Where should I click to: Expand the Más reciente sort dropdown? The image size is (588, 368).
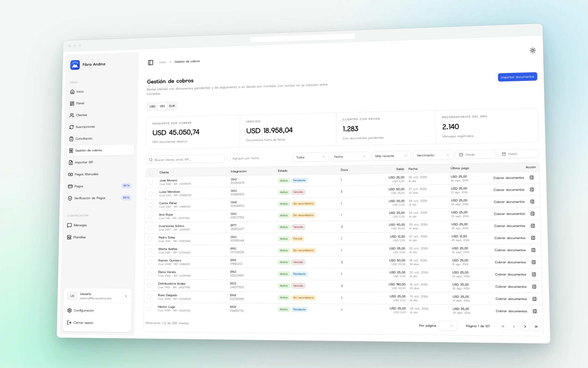[391, 156]
